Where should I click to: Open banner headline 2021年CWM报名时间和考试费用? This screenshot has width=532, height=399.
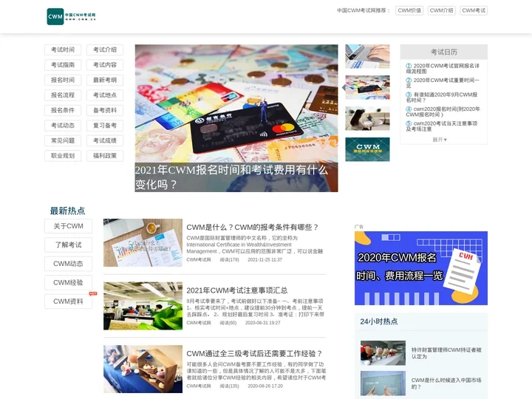coord(231,177)
